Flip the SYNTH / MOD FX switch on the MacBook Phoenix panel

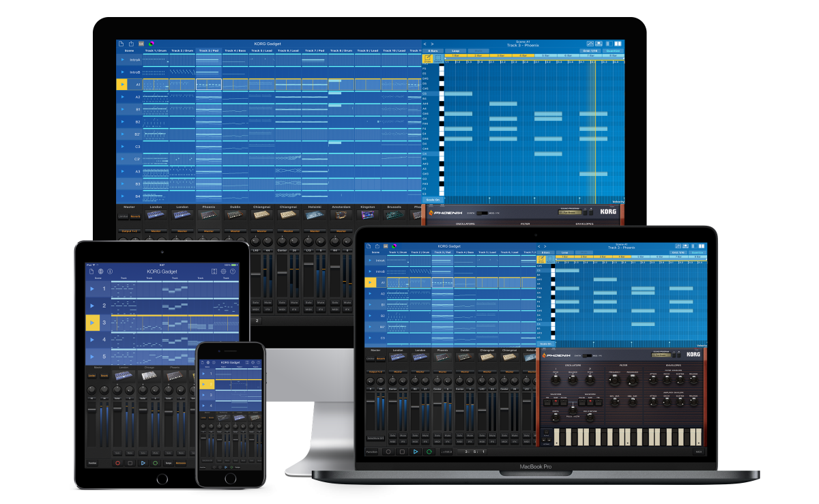point(587,355)
